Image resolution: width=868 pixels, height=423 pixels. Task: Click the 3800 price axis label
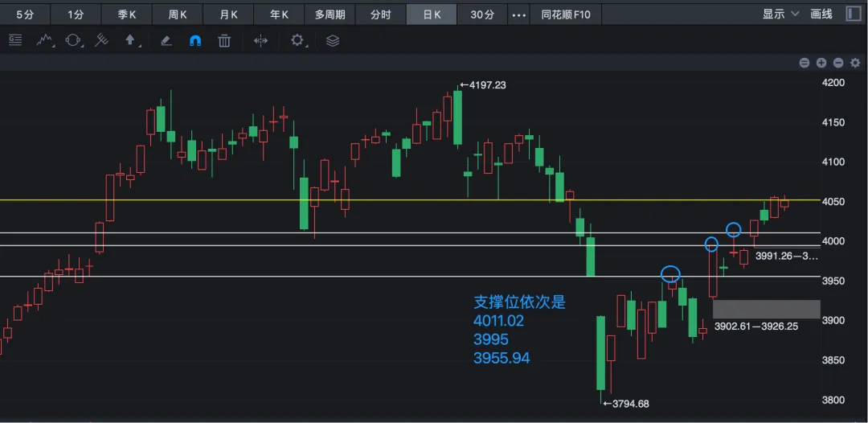tap(833, 400)
